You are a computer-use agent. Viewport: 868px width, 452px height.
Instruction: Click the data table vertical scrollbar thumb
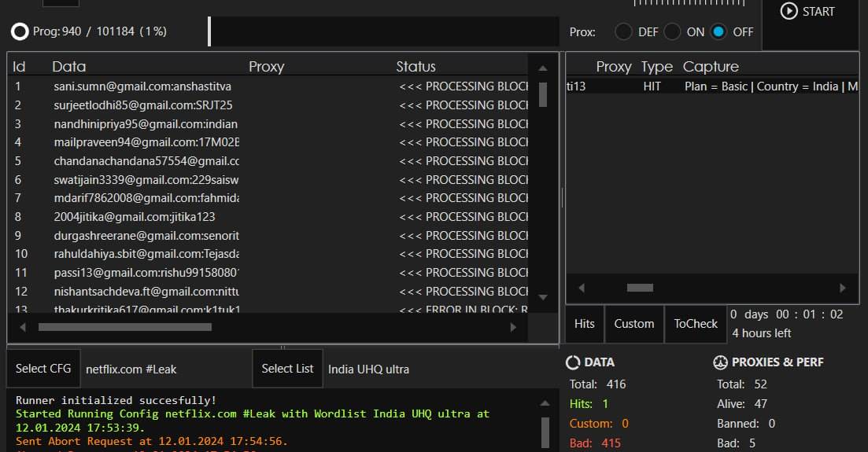(x=543, y=94)
